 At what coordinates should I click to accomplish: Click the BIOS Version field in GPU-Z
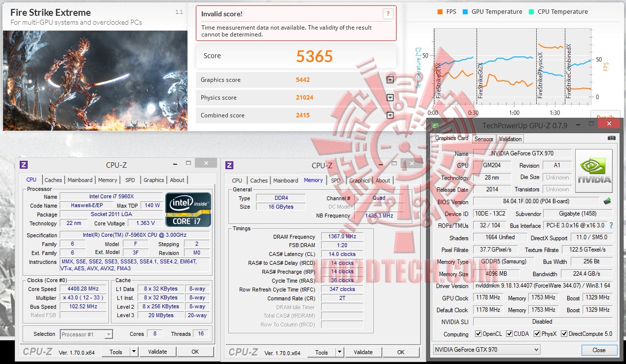click(537, 201)
